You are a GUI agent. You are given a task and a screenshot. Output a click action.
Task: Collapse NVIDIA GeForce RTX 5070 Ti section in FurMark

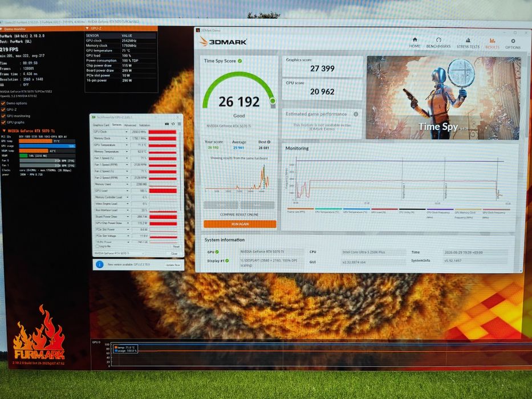point(4,131)
